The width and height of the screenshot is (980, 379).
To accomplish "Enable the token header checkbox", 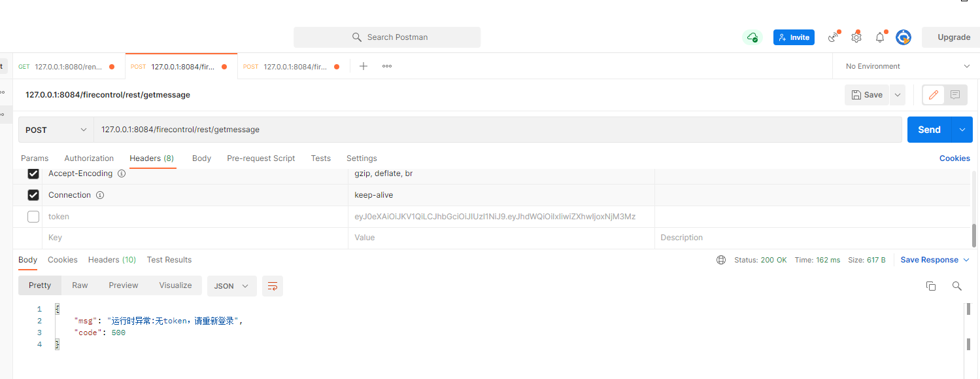I will point(33,217).
